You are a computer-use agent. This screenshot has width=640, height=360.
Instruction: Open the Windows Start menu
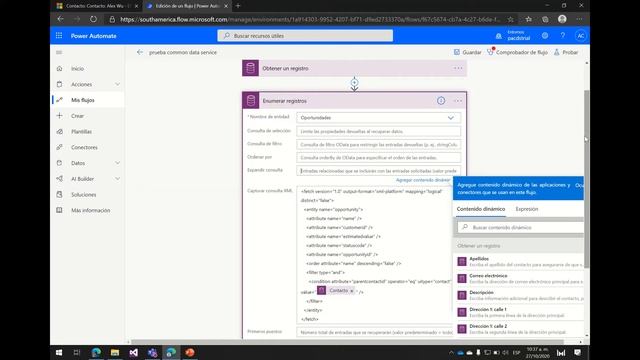coord(59,352)
